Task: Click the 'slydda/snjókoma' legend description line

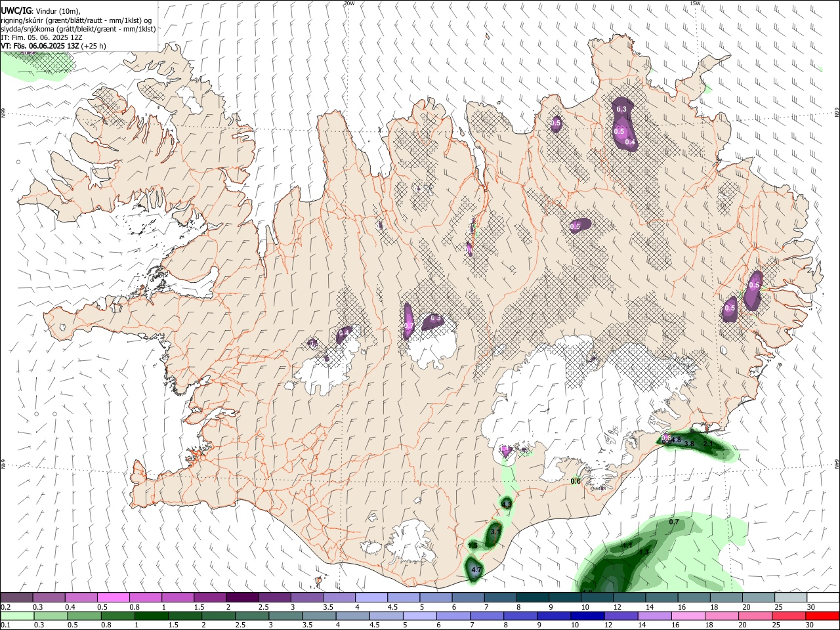Action: point(79,29)
